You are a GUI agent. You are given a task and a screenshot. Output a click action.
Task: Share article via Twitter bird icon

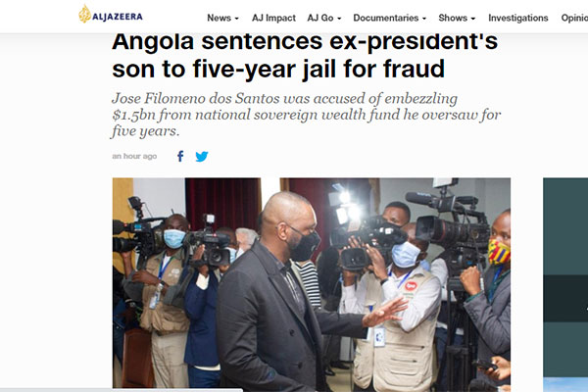[202, 156]
